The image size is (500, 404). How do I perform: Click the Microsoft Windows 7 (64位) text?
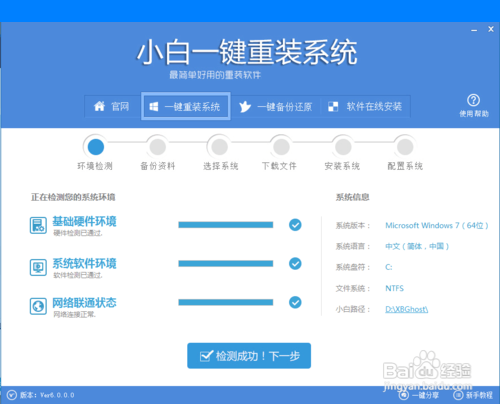pos(437,226)
